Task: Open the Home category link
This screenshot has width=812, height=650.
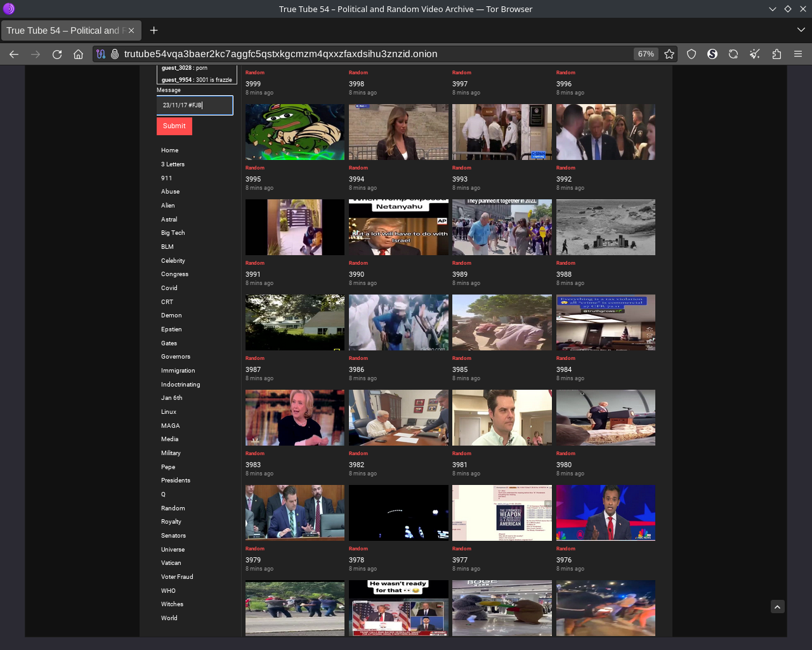Action: 169,150
